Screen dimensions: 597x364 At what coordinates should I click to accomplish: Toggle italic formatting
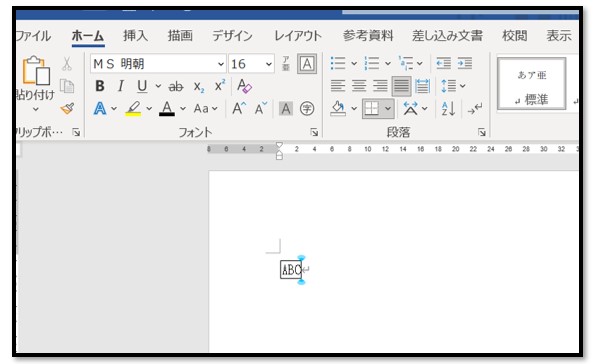[121, 86]
